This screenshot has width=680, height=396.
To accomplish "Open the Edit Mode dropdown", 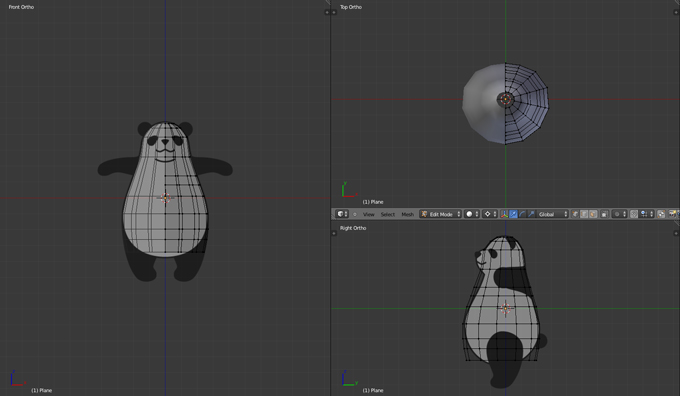I will pyautogui.click(x=440, y=214).
